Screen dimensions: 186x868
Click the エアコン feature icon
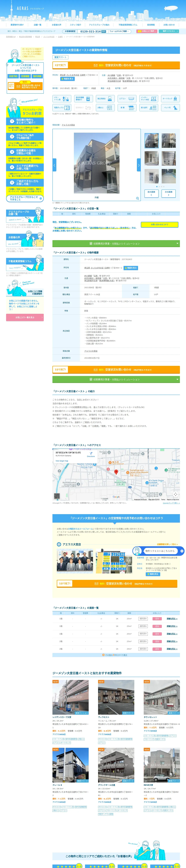pos(127,99)
